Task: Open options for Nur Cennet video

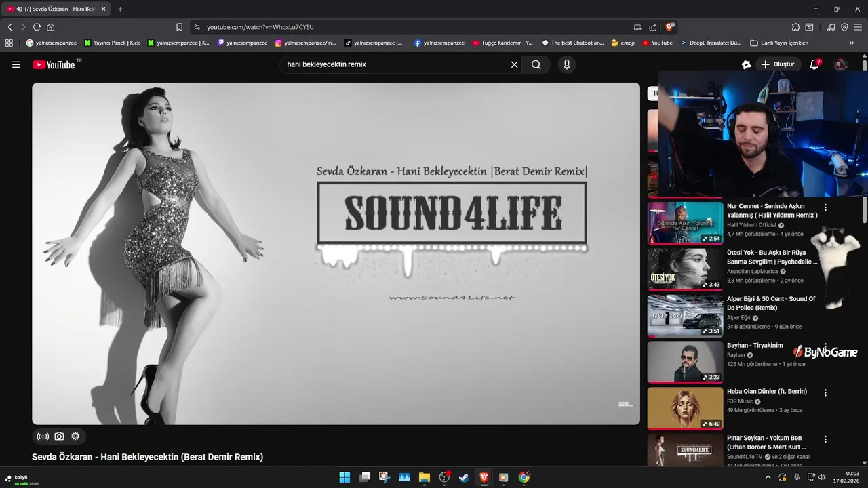Action: 825,207
